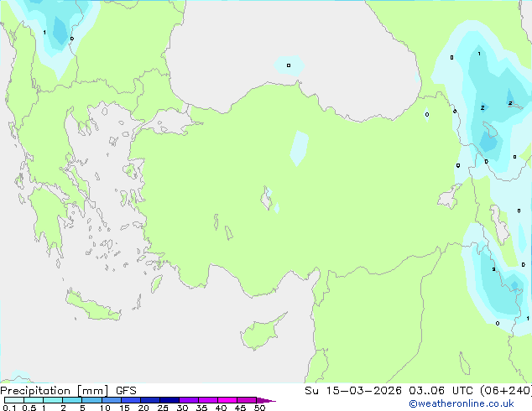Viewport: 532px width, 411px height.
Task: Click the '40' legend scale value
Action: point(221,408)
